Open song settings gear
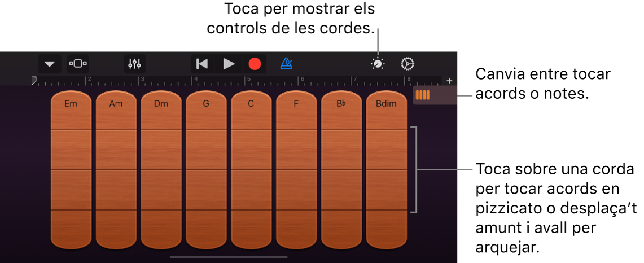Viewport: 644px width, 263px height. (x=407, y=64)
